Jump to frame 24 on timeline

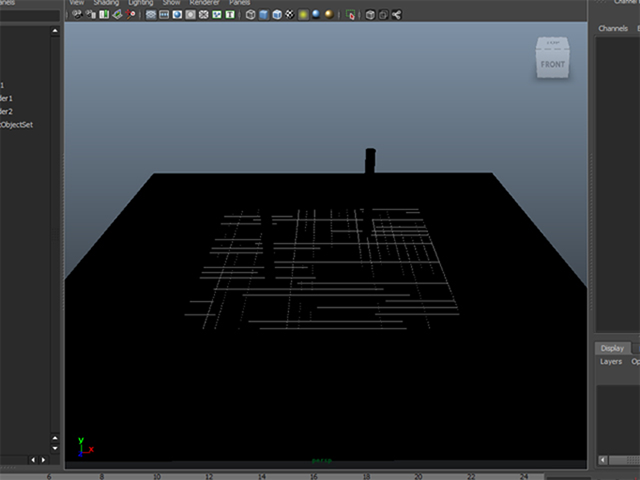524,476
